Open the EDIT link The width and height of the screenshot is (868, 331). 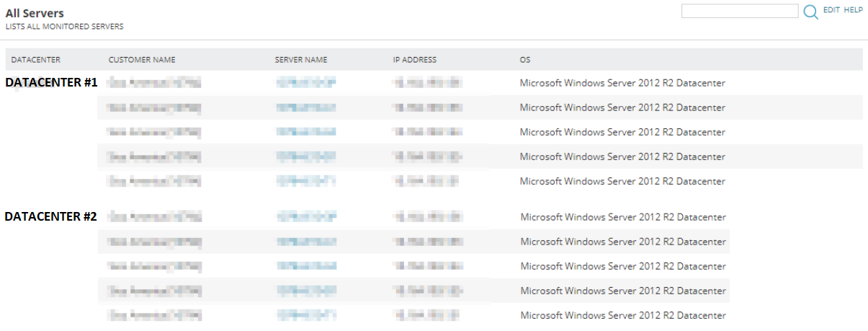[x=831, y=10]
